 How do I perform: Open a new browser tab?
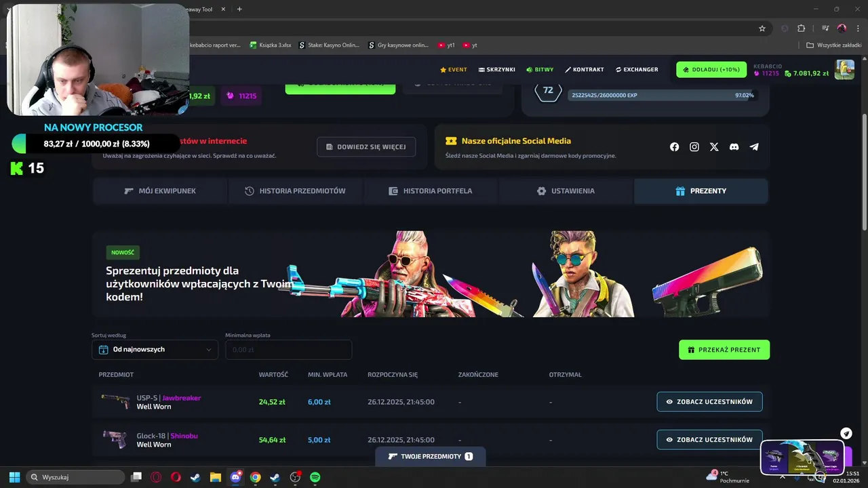[239, 9]
